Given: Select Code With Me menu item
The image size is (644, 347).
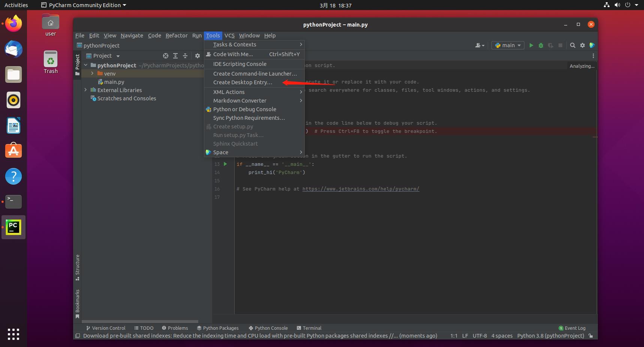Looking at the screenshot, I should point(254,54).
